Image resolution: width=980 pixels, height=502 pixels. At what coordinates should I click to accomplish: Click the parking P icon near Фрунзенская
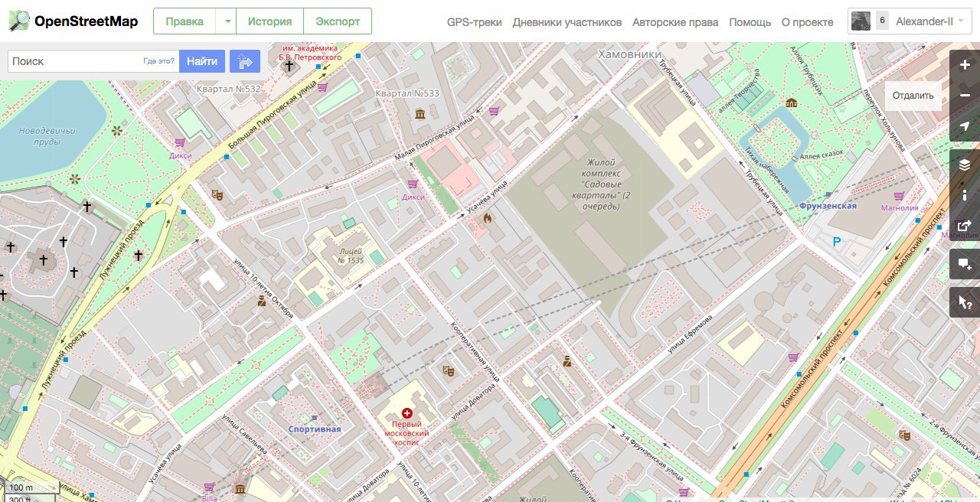coord(836,242)
